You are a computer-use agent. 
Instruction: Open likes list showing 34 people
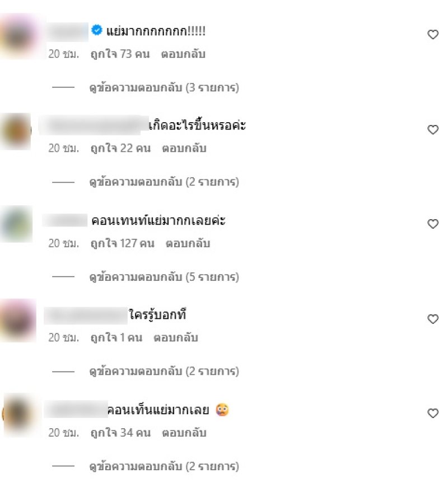pos(120,433)
